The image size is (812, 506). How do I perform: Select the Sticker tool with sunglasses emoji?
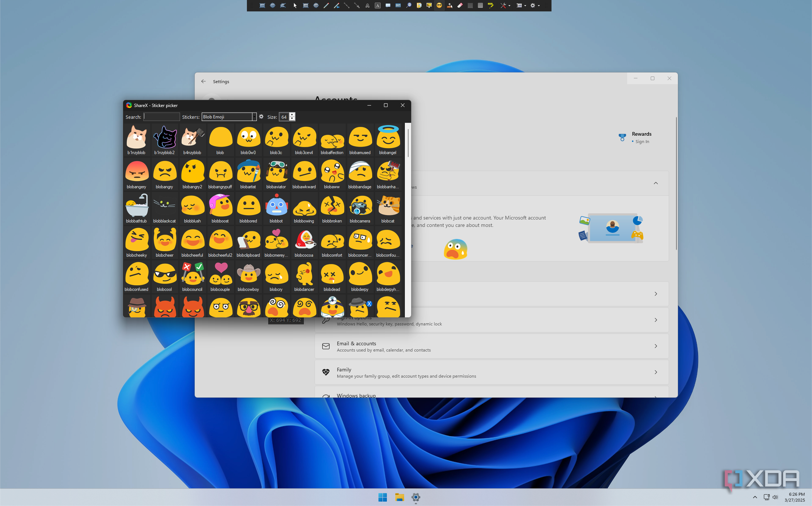click(439, 6)
